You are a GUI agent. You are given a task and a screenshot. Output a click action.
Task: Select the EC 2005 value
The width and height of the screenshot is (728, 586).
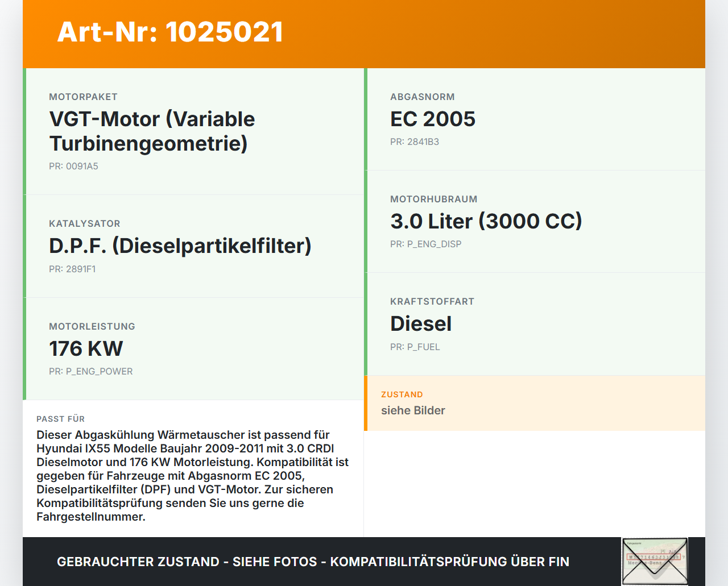click(x=433, y=119)
